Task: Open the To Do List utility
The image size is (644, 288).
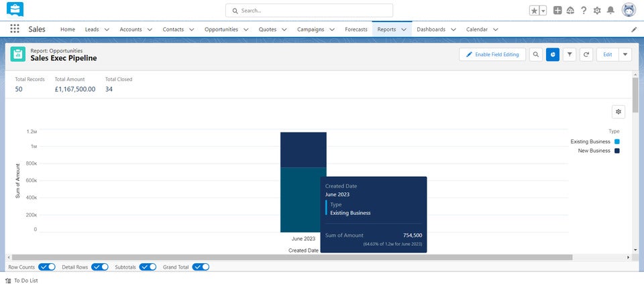Action: pos(21,281)
